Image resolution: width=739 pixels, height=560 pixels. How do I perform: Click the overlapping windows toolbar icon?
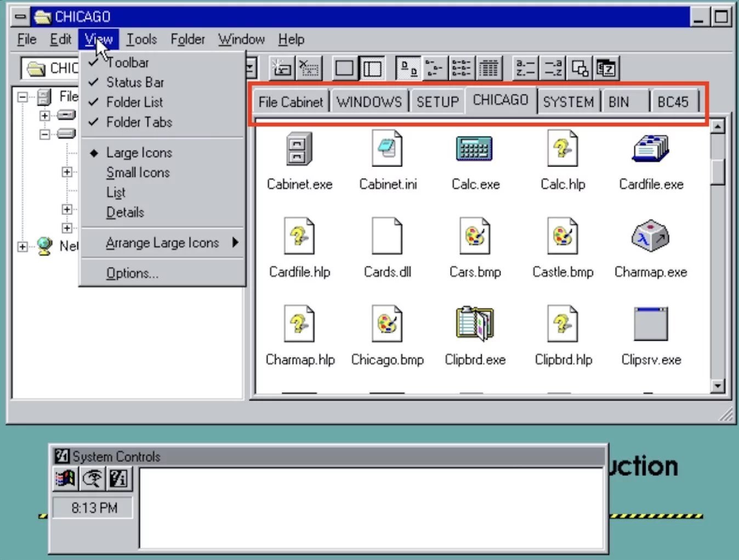pyautogui.click(x=579, y=68)
